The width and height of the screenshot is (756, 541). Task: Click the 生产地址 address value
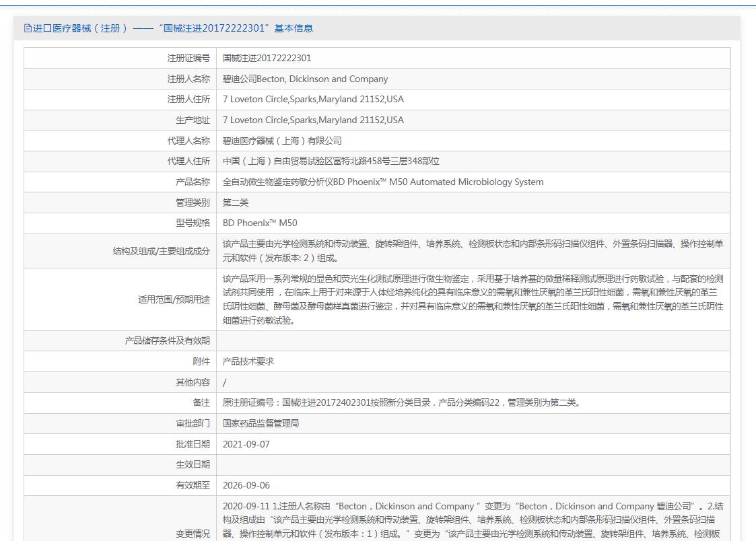(x=313, y=120)
